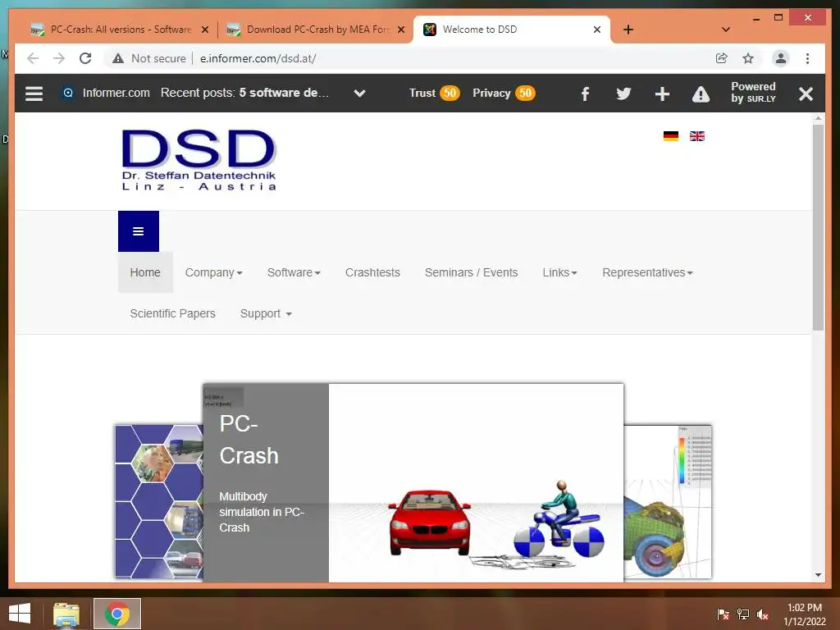Click the muted volume tray icon
840x630 pixels.
(x=763, y=614)
